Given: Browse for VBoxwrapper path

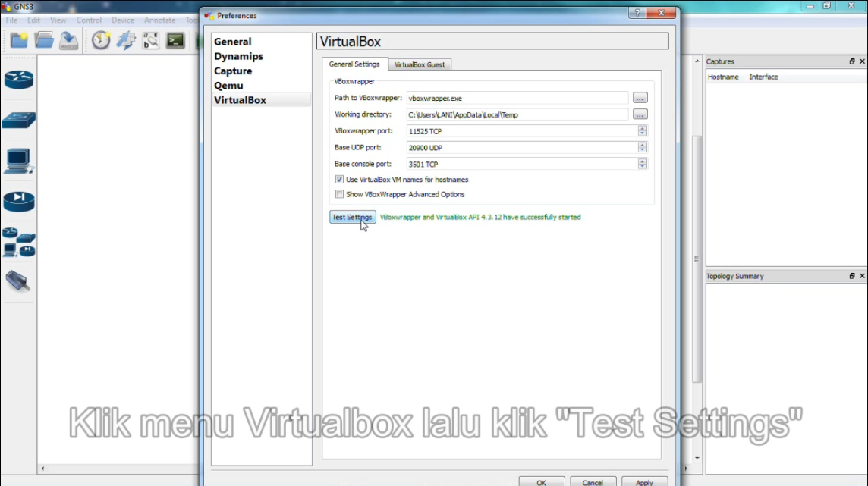Looking at the screenshot, I should pos(640,98).
